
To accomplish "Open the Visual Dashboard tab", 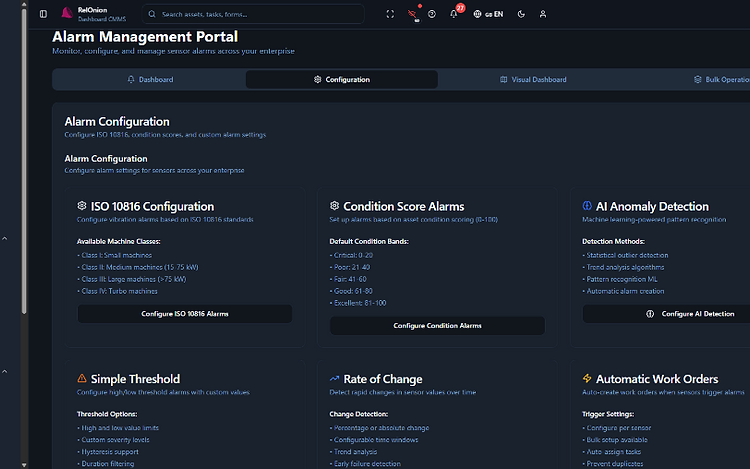I will 533,79.
